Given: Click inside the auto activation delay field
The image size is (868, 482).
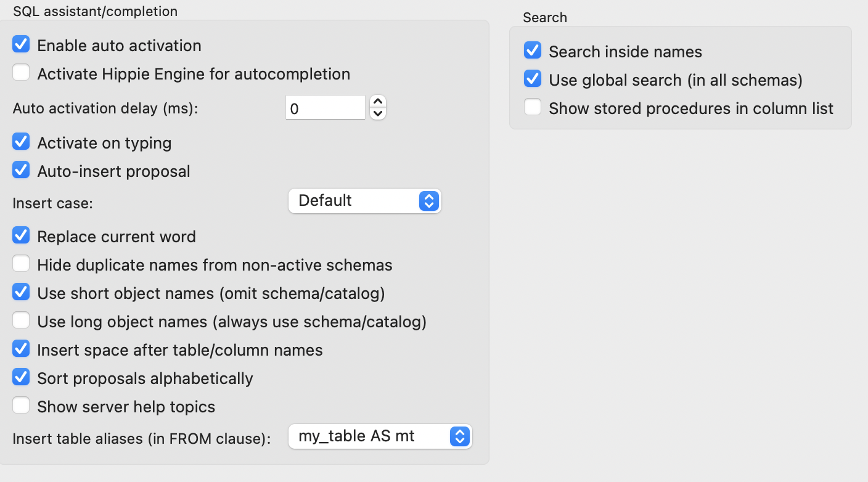Looking at the screenshot, I should click(x=325, y=107).
